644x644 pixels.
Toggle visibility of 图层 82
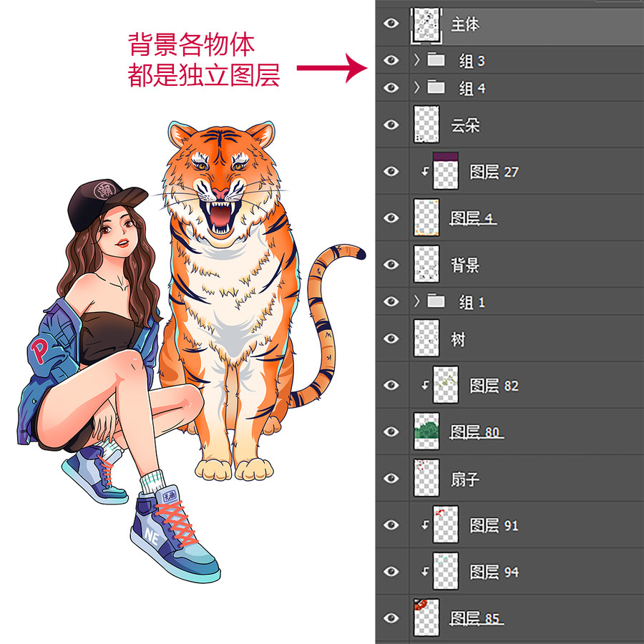[x=391, y=385]
